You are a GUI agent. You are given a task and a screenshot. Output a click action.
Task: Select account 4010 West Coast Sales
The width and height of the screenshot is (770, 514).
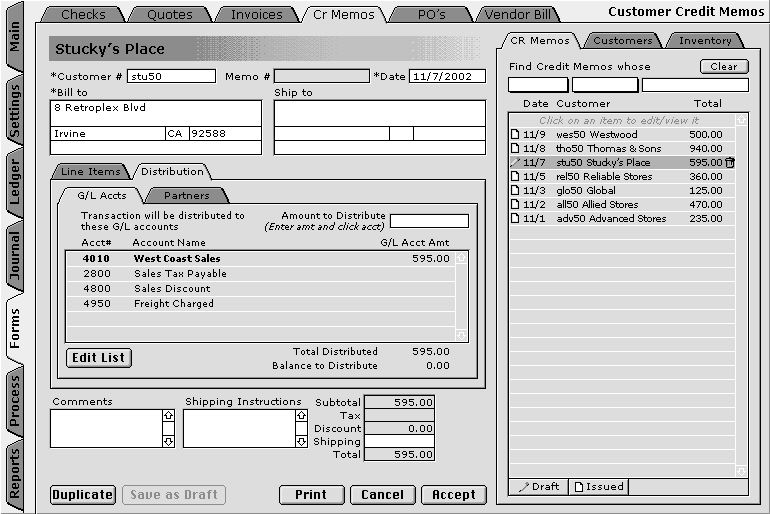pyautogui.click(x=261, y=259)
